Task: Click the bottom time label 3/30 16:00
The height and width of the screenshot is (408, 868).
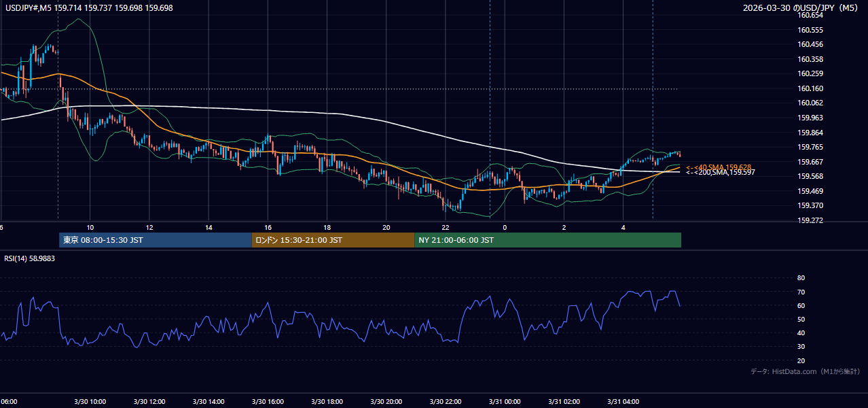Action: coord(267,401)
